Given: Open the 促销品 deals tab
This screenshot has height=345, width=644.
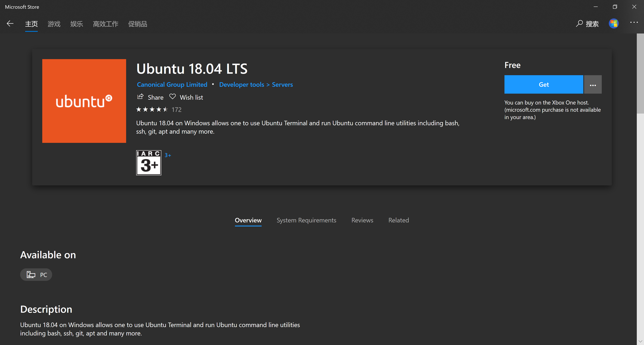Looking at the screenshot, I should [x=138, y=24].
